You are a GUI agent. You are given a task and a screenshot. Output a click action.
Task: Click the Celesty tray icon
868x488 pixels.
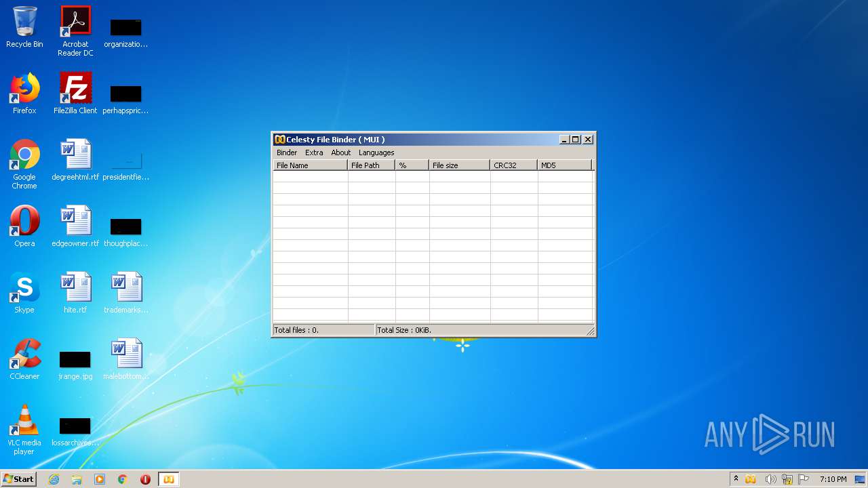[751, 479]
